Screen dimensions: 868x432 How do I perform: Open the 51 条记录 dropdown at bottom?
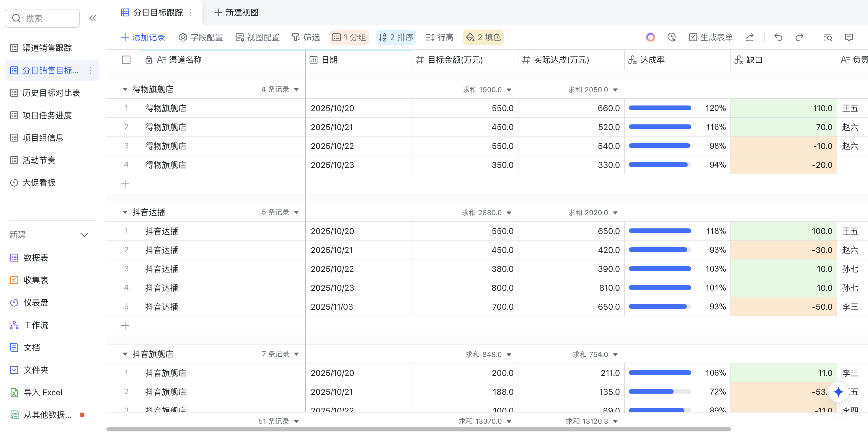click(x=278, y=421)
